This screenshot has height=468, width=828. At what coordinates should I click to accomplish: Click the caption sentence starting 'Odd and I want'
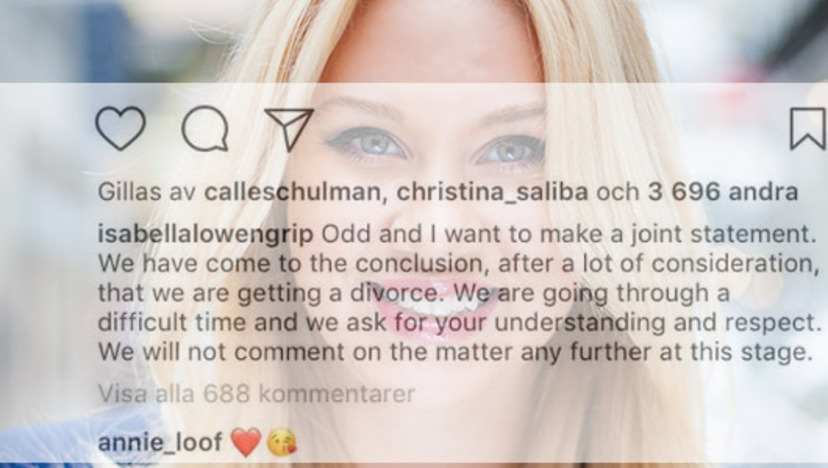[569, 235]
